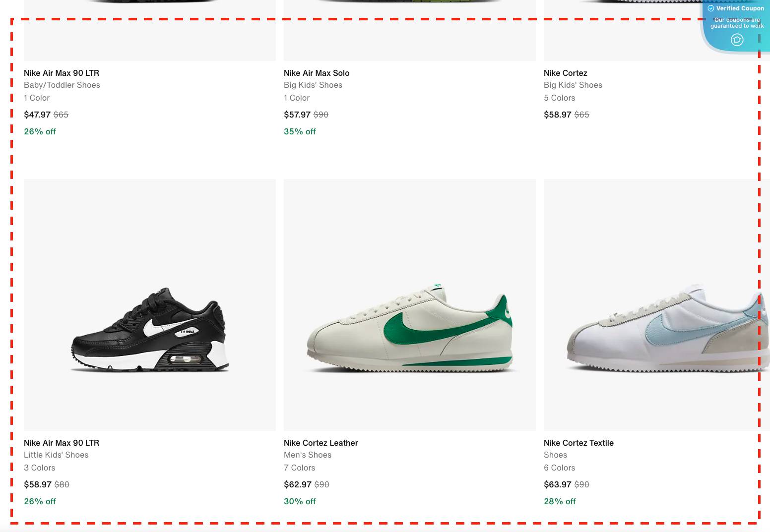Open the Nike Cortez Textile product page

tap(578, 443)
